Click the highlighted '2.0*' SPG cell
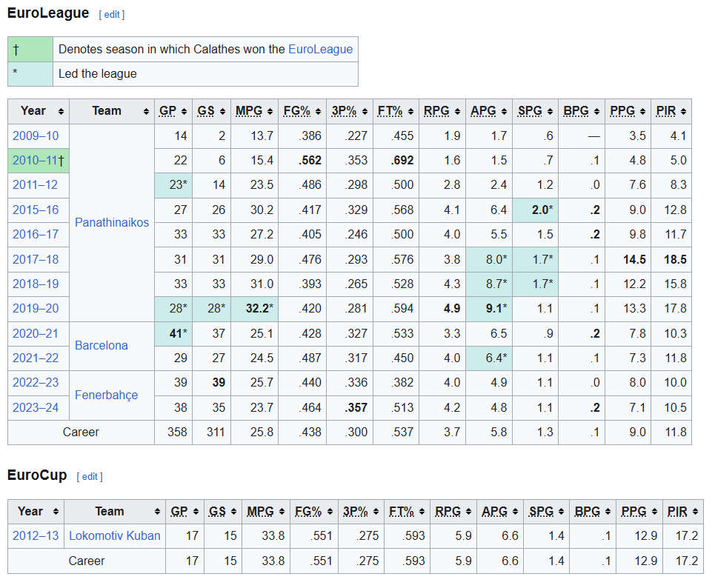 point(536,210)
